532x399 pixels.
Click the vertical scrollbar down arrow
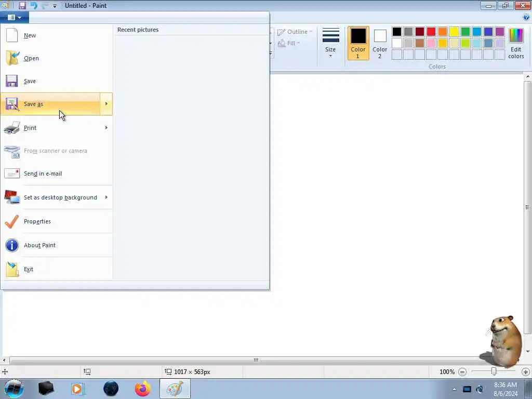pos(528,352)
